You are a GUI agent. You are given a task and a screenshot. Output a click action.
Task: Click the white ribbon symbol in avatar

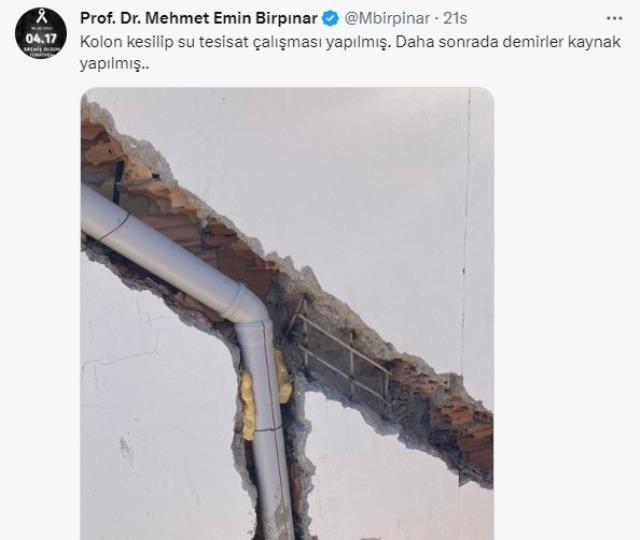coord(41,18)
